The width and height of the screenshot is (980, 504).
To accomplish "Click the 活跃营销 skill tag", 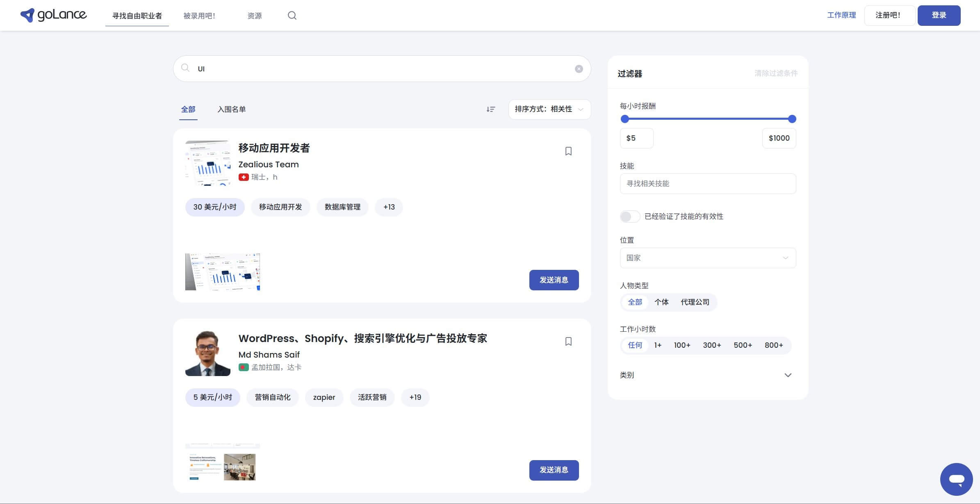I will (372, 397).
